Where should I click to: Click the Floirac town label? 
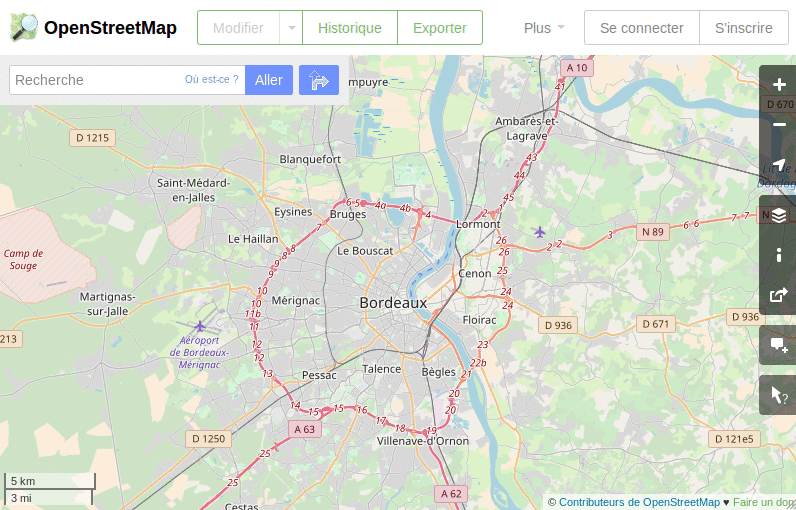coord(479,320)
